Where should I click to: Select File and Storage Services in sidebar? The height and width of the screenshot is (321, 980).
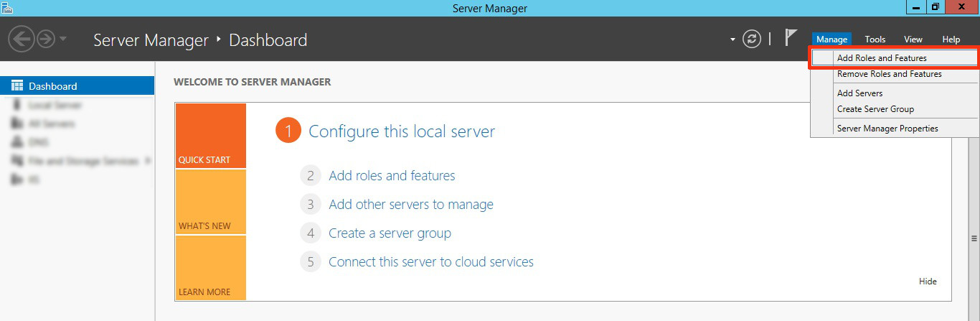(x=77, y=161)
